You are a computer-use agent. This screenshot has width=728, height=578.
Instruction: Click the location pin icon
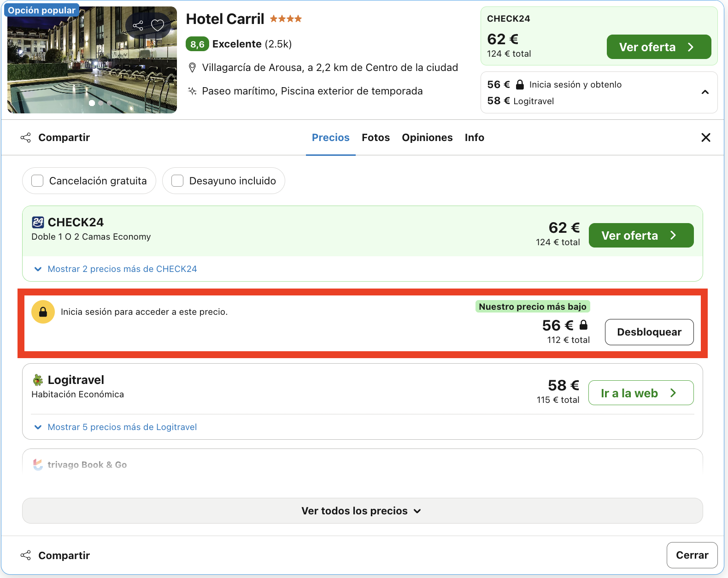pos(193,68)
